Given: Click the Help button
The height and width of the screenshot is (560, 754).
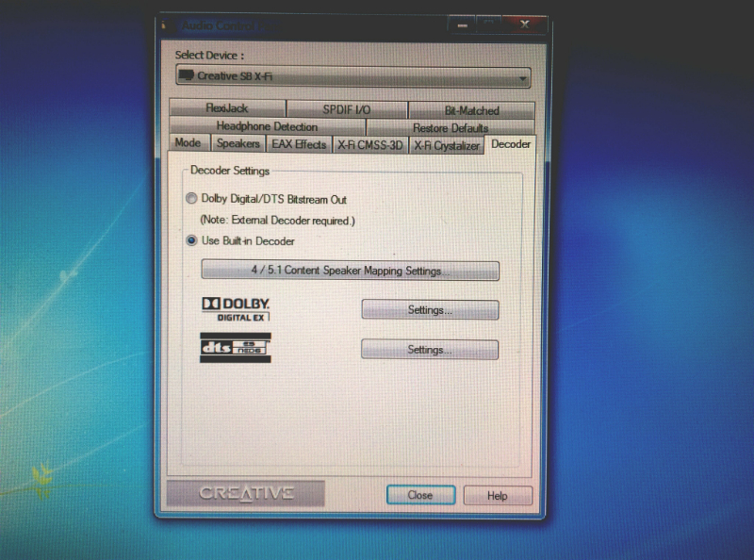Looking at the screenshot, I should [498, 496].
